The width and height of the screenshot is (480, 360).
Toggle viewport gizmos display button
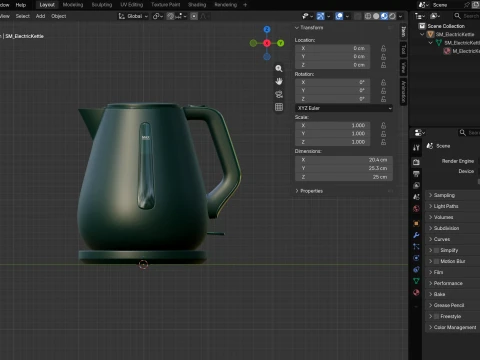point(320,16)
